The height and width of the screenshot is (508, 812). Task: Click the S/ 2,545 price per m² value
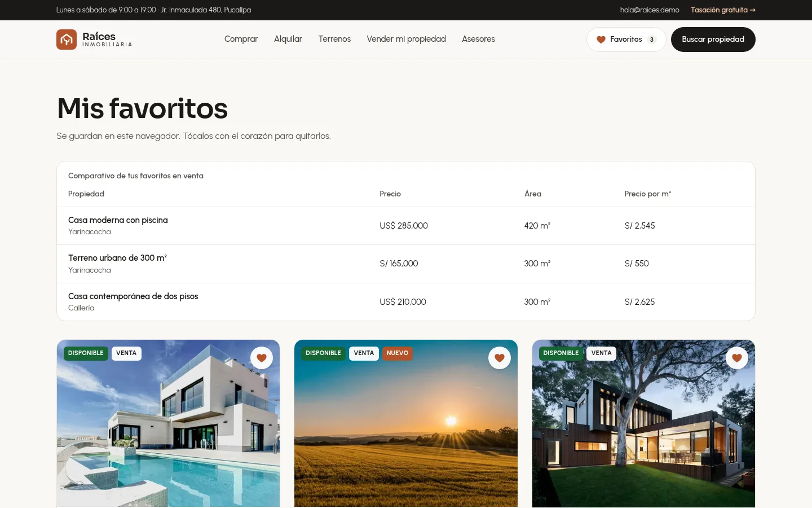tap(639, 226)
